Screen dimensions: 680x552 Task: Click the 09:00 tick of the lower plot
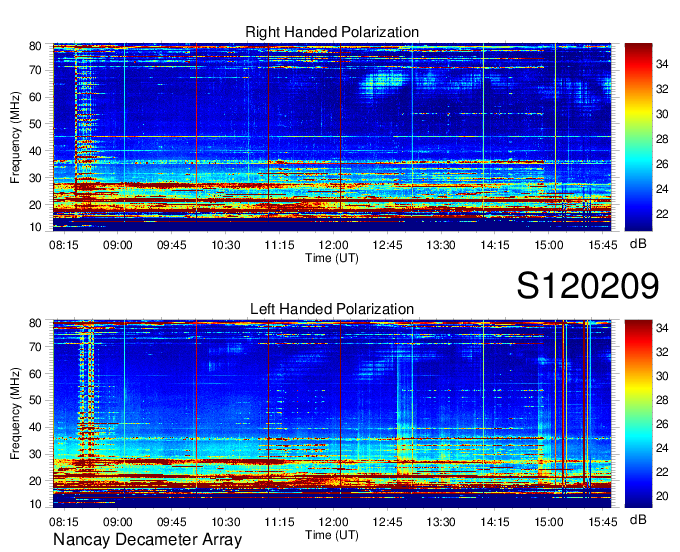pyautogui.click(x=118, y=522)
